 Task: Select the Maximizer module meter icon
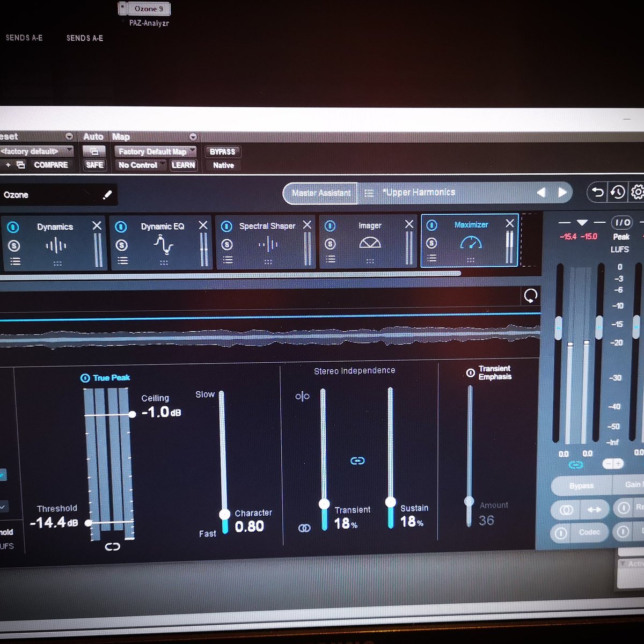click(x=471, y=243)
